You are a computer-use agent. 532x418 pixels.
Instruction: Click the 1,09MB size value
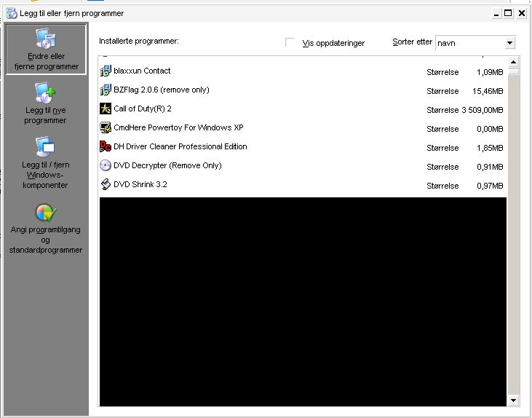pyautogui.click(x=490, y=72)
